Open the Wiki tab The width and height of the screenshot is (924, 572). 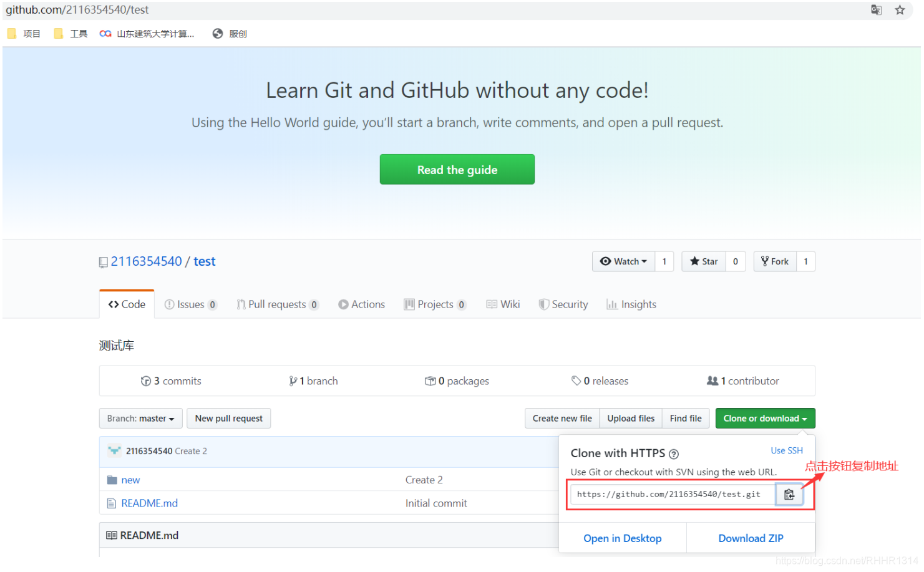point(503,304)
